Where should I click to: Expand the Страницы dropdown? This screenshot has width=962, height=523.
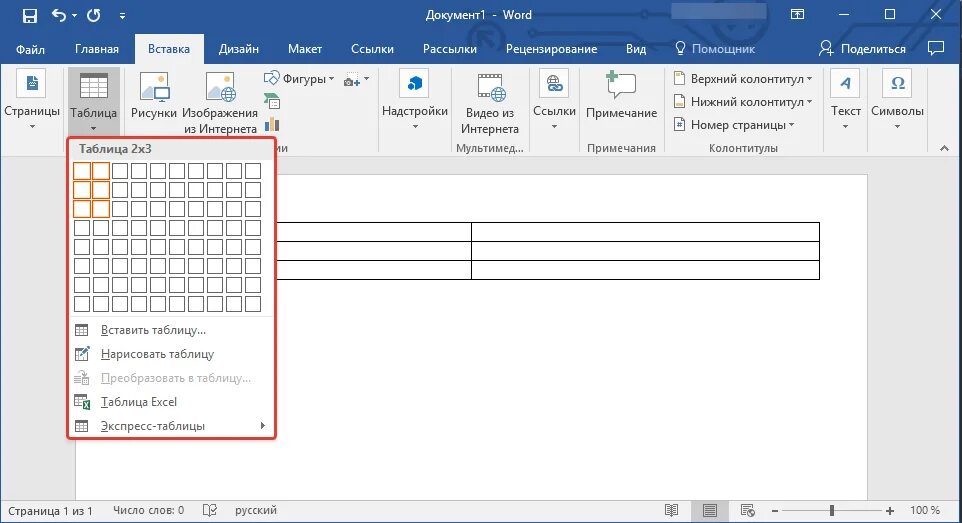coord(32,101)
